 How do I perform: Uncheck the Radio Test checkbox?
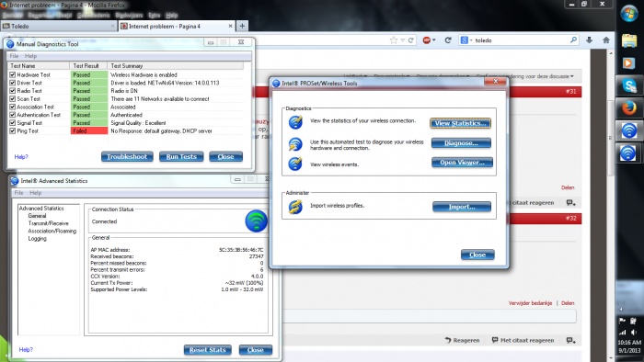point(12,91)
